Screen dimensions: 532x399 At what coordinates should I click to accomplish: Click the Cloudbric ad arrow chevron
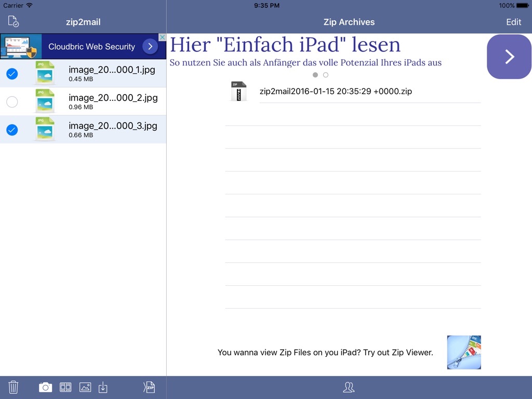[150, 46]
